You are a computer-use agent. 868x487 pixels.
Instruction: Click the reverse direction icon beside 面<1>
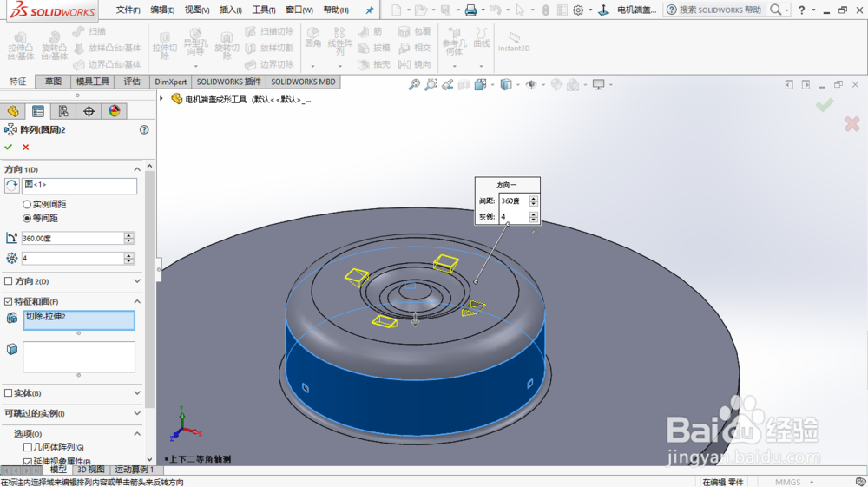pyautogui.click(x=11, y=186)
